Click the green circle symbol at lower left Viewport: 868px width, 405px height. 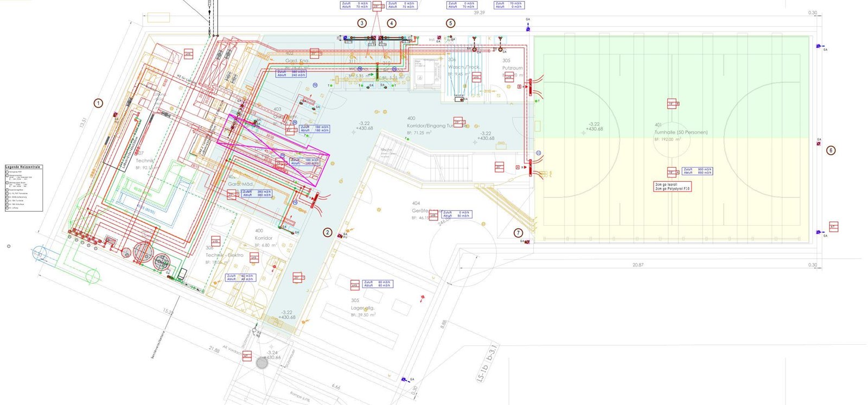[92, 277]
